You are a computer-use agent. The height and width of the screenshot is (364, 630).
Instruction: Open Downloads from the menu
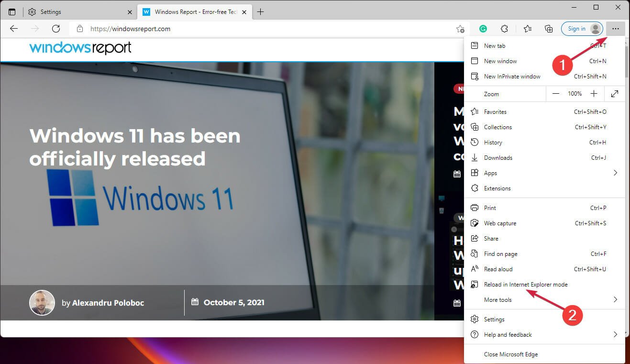[x=544, y=158]
